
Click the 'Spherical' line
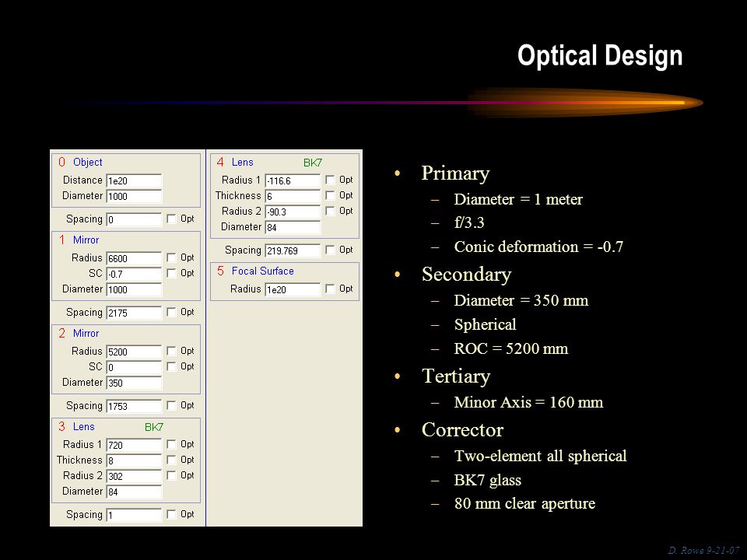point(485,325)
